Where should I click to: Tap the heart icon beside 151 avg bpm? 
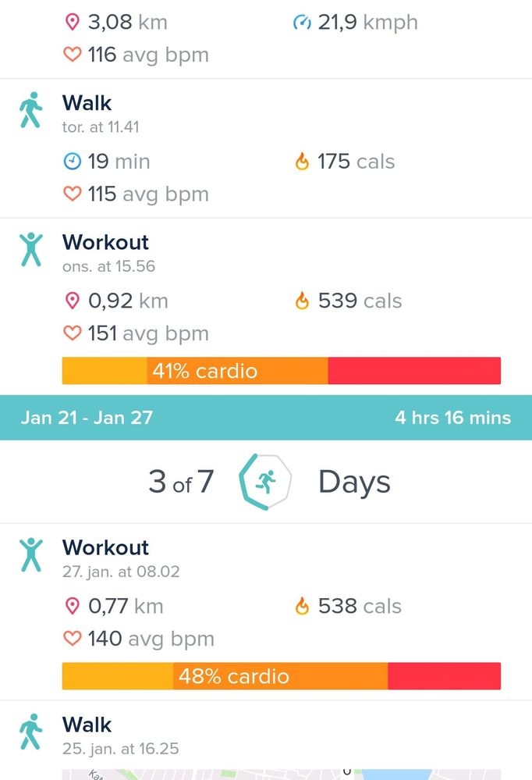pos(73,333)
